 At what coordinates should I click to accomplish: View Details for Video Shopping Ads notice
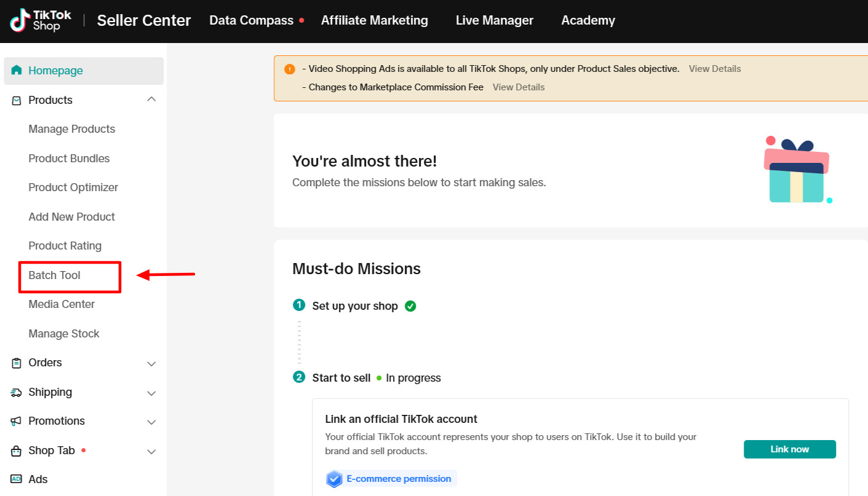click(x=714, y=69)
